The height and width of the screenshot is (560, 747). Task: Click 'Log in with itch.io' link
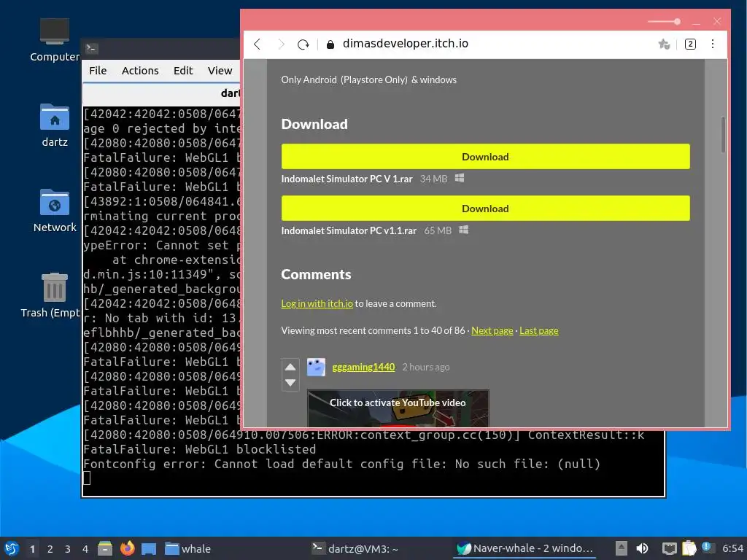(317, 304)
